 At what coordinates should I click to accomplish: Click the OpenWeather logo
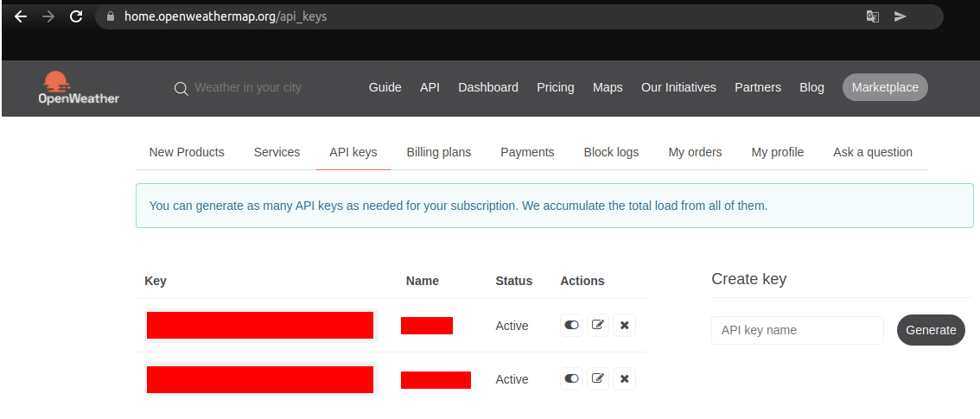point(79,87)
